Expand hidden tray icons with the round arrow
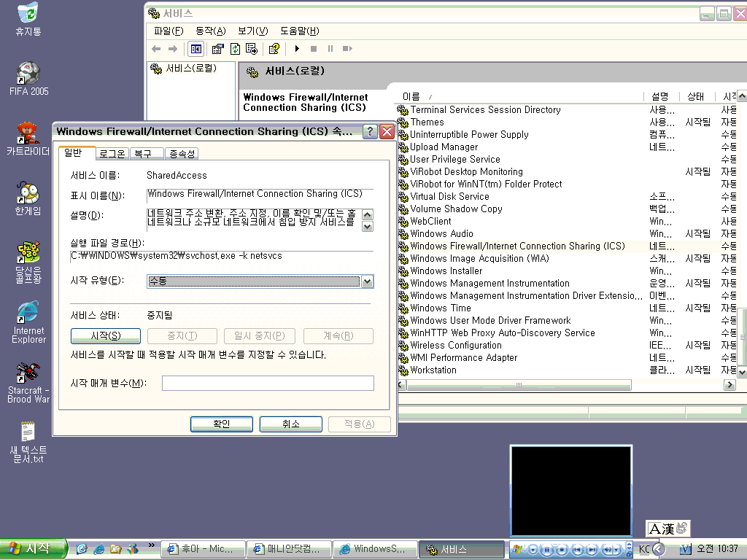 coord(659,549)
